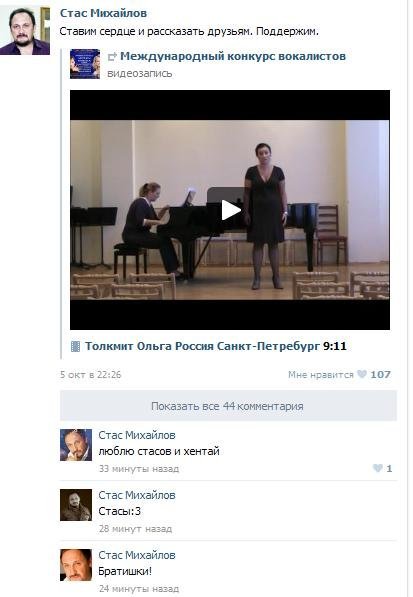Open video titled Толкмит Ольга Россия Санкт-Петербург
This screenshot has width=413, height=597.
point(203,346)
